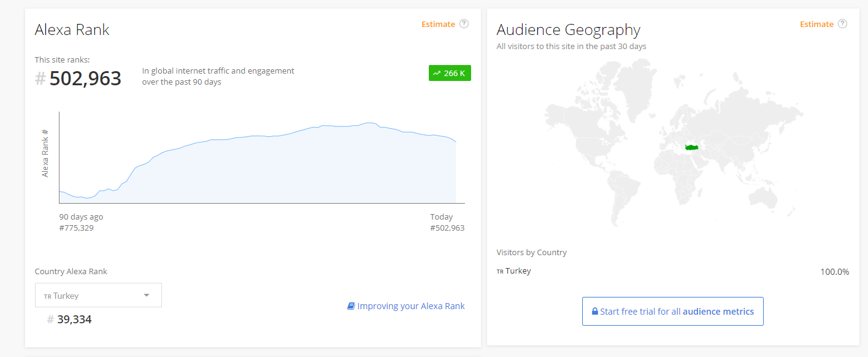Click the dropdown arrow in country selector
868x357 pixels.
click(147, 295)
